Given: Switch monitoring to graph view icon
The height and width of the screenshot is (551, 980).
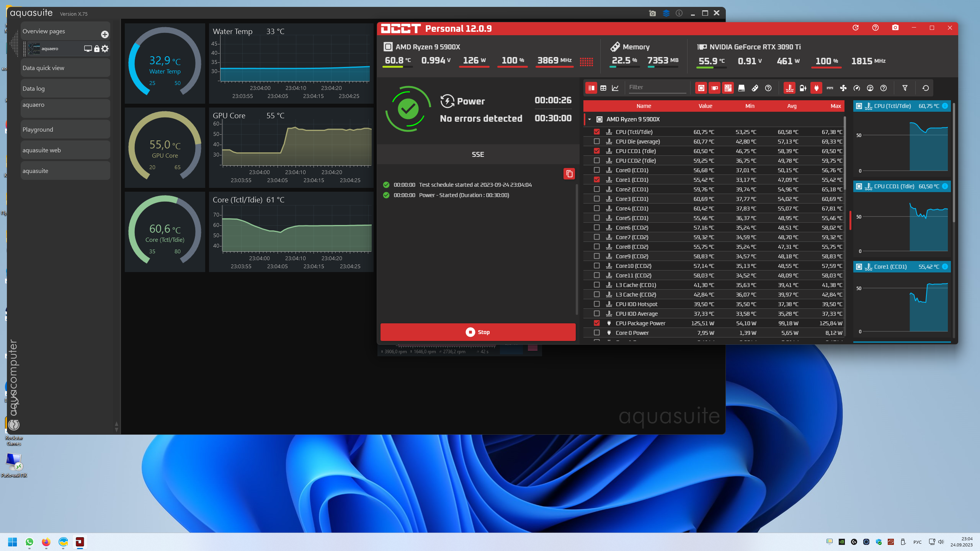Looking at the screenshot, I should point(615,88).
